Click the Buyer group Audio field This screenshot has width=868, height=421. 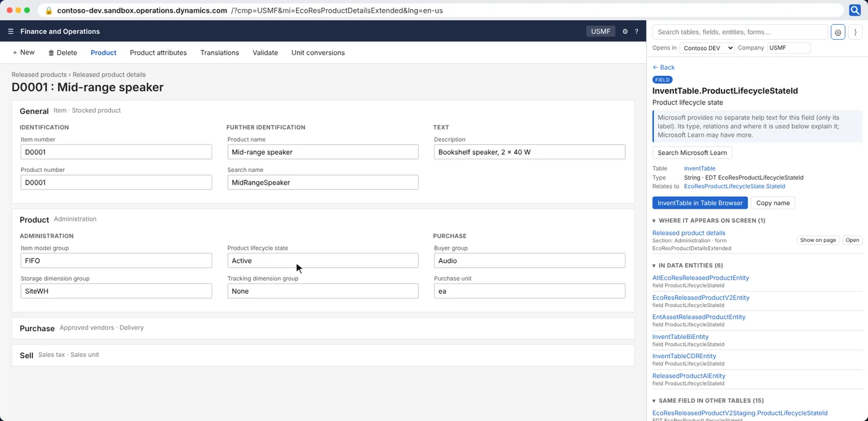coord(529,261)
